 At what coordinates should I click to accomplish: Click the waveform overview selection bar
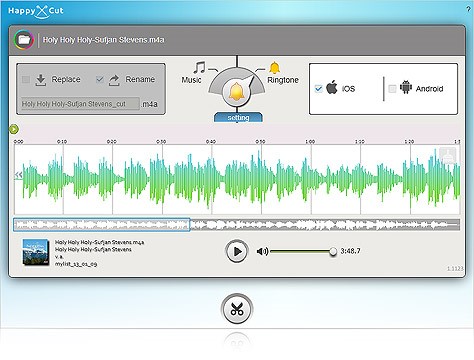(x=102, y=225)
